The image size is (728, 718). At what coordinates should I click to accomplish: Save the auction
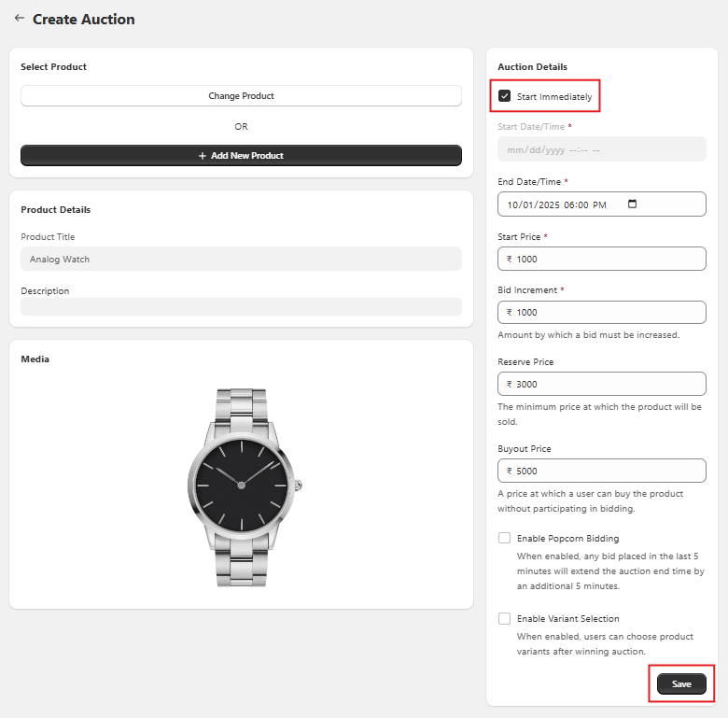coord(681,684)
